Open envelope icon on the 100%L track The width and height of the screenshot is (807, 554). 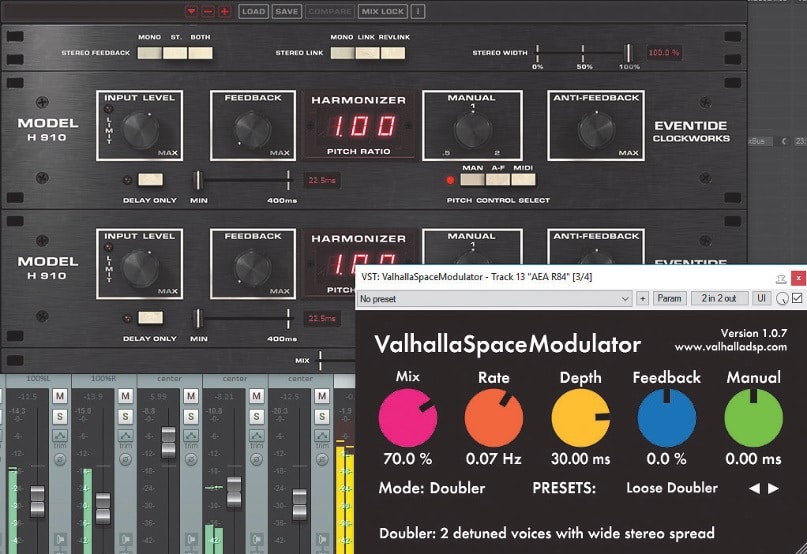[60, 436]
